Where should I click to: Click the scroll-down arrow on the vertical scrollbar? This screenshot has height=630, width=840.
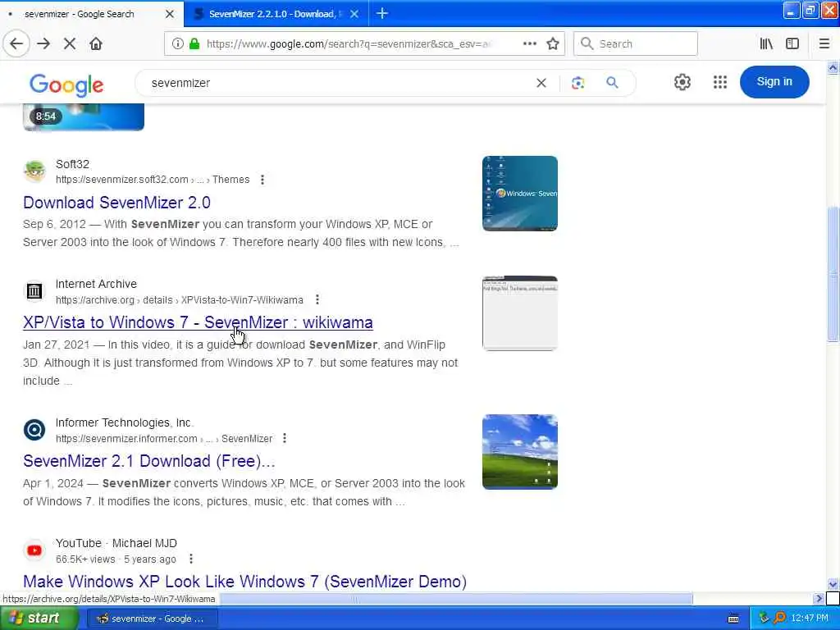pyautogui.click(x=833, y=584)
